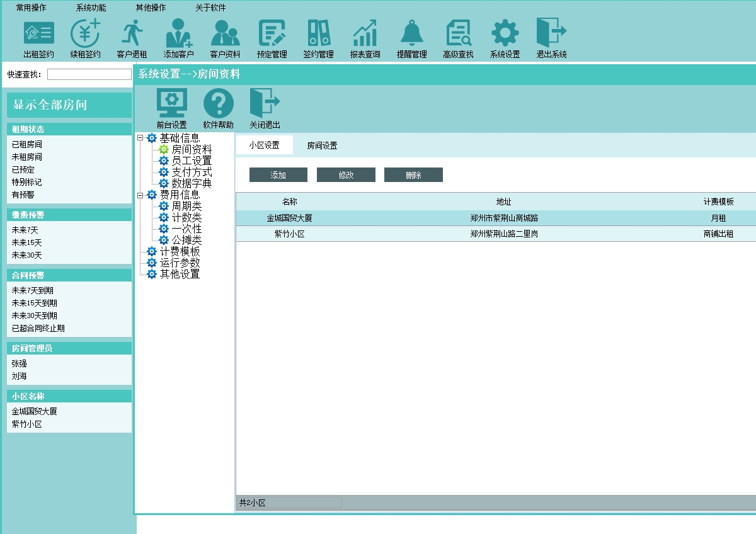Viewport: 756px width, 534px height.
Task: Open the 出租签约 rental signing icon
Action: (39, 33)
